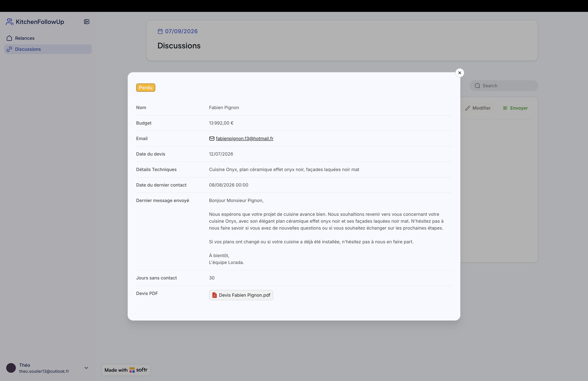
Task: Click the Relances home icon
Action: click(9, 38)
